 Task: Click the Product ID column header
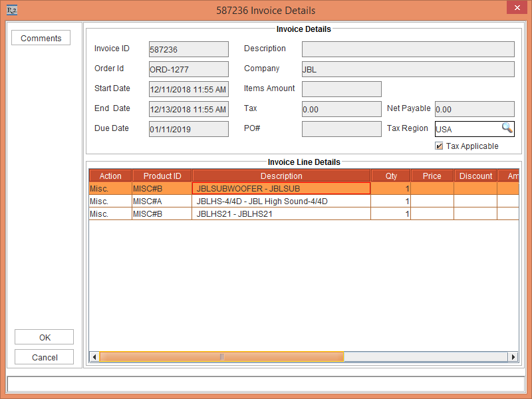[x=162, y=176]
